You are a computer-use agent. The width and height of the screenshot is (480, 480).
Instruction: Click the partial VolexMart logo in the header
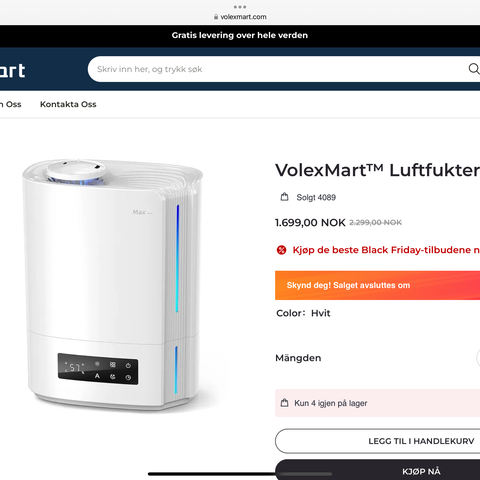tap(12, 70)
